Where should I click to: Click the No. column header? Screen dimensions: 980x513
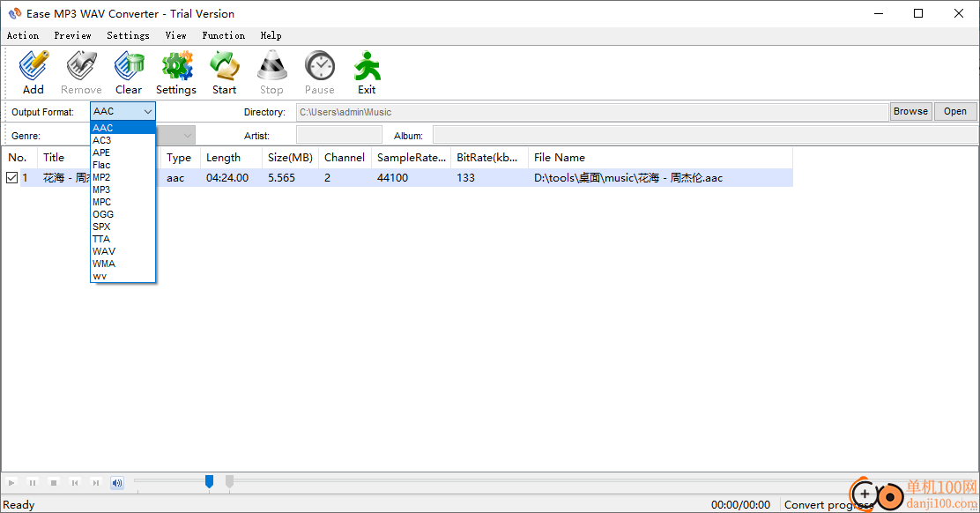pos(19,158)
